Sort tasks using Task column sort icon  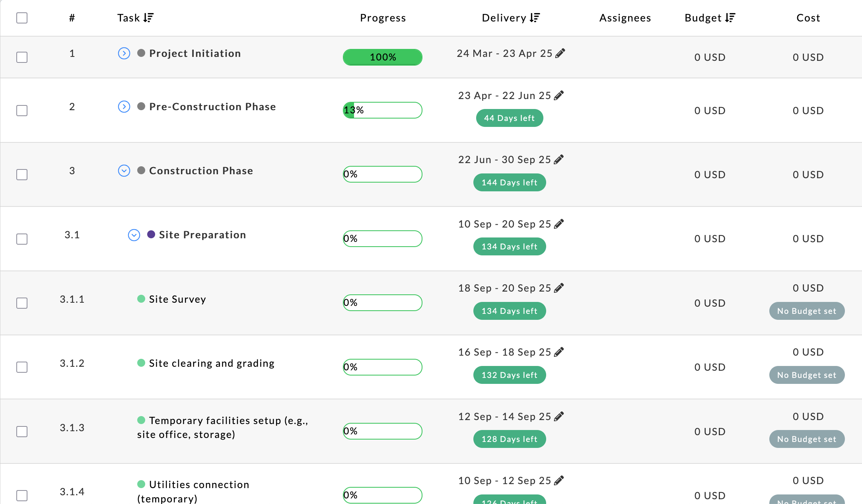148,18
